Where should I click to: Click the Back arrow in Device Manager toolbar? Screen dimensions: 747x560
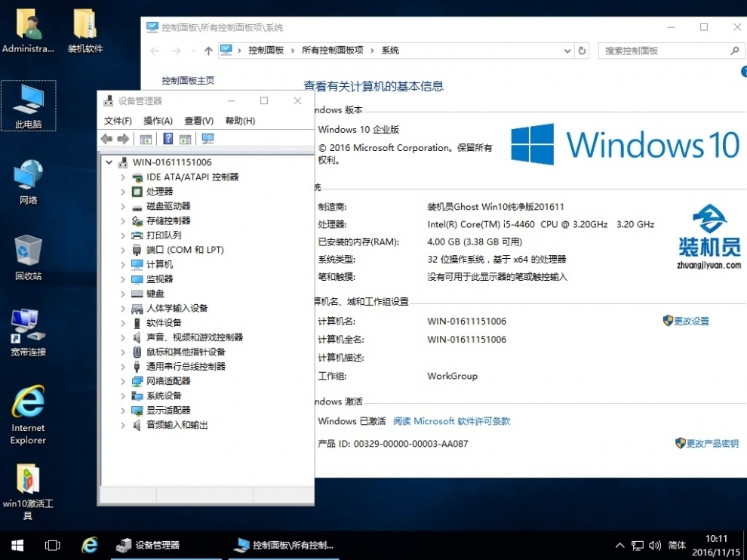[106, 139]
